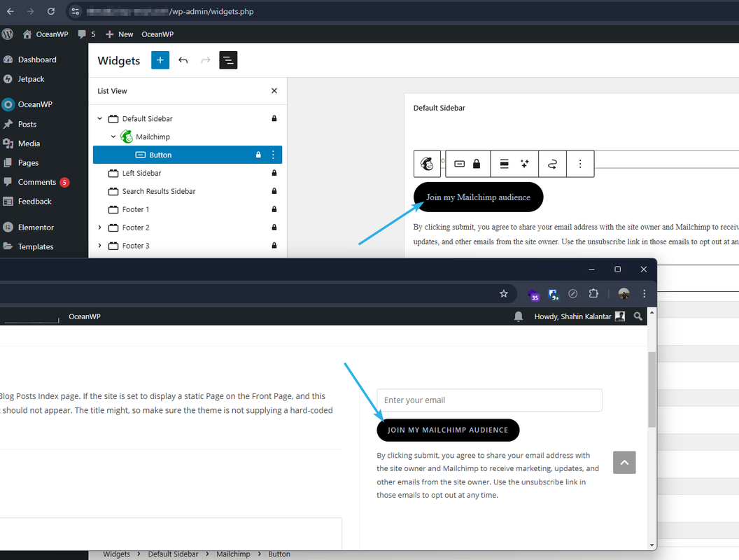739x560 pixels.
Task: Open site information icon in address bar
Action: coord(75,11)
